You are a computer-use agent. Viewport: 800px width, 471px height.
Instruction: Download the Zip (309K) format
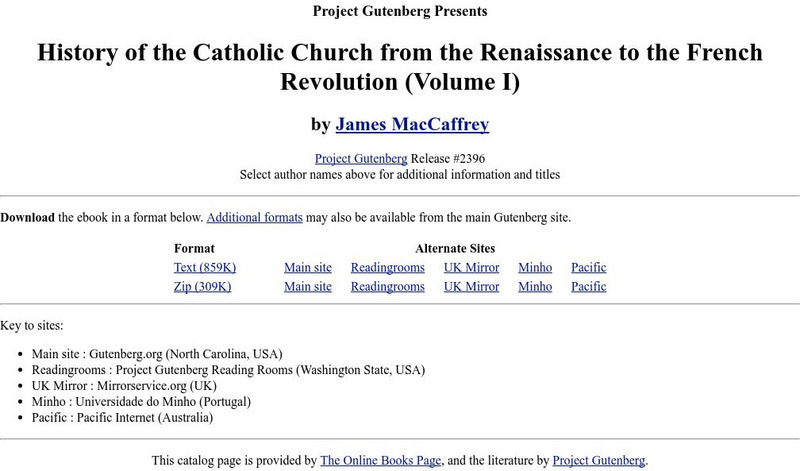[x=203, y=286]
